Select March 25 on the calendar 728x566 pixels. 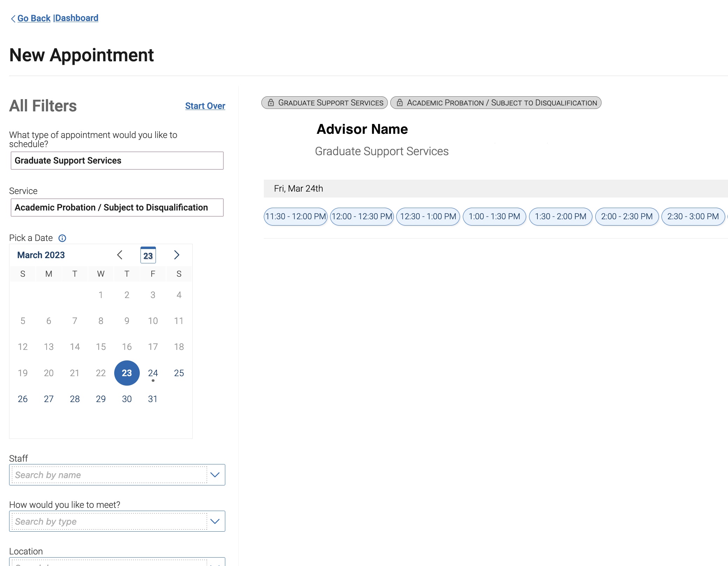click(x=179, y=373)
